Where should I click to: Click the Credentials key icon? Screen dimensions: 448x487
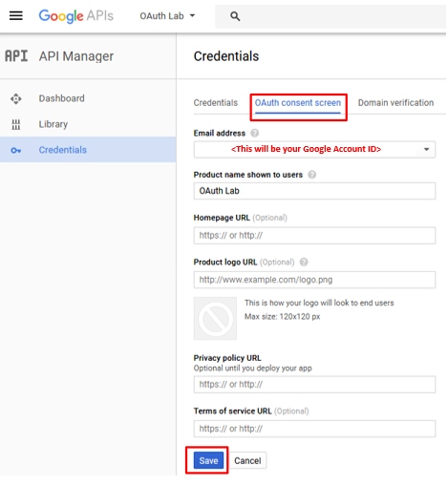click(x=16, y=150)
